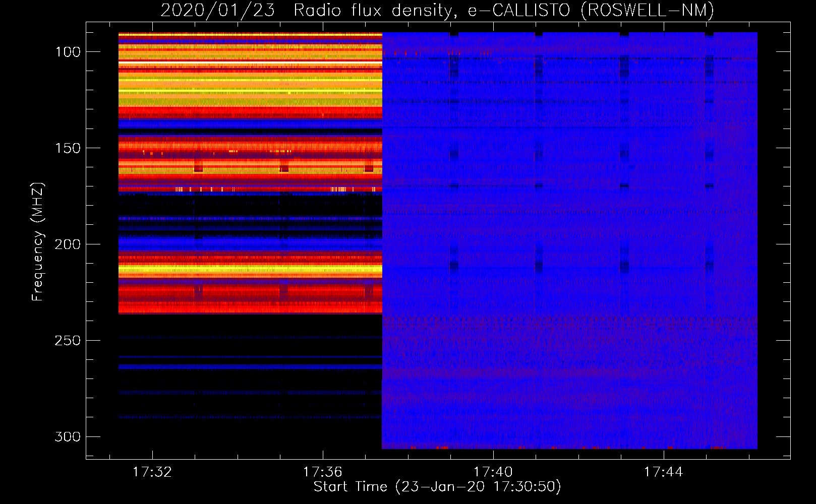Click the 'e-CALLISTO (ROSWELL-NM)' station label
The height and width of the screenshot is (504, 816).
pos(591,10)
